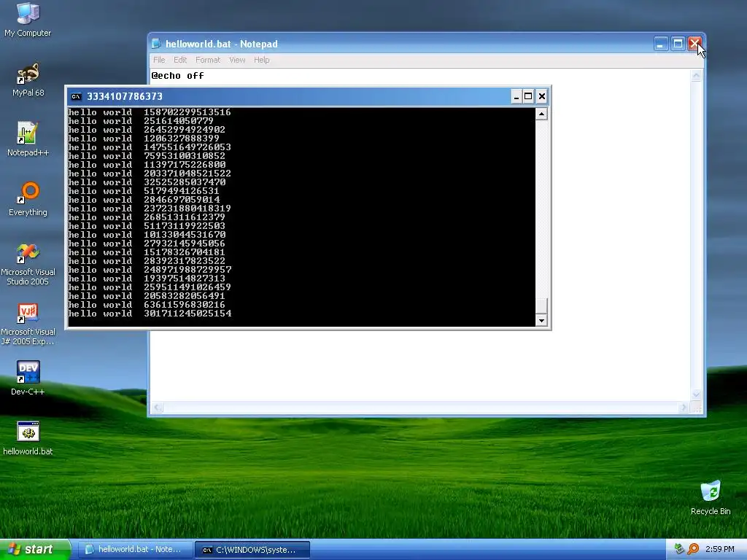Image resolution: width=747 pixels, height=560 pixels.
Task: Select Microsoft Visual J# 2005 Express shortcut
Action: point(28,324)
